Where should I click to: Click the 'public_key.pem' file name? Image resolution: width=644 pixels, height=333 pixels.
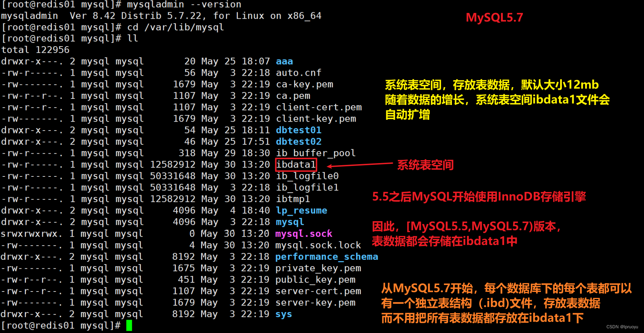315,280
